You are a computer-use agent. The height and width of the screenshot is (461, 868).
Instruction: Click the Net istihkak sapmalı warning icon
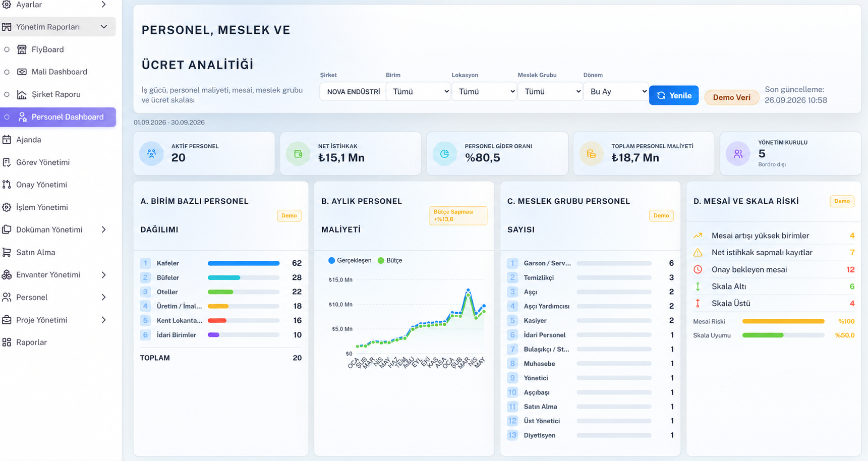[698, 253]
